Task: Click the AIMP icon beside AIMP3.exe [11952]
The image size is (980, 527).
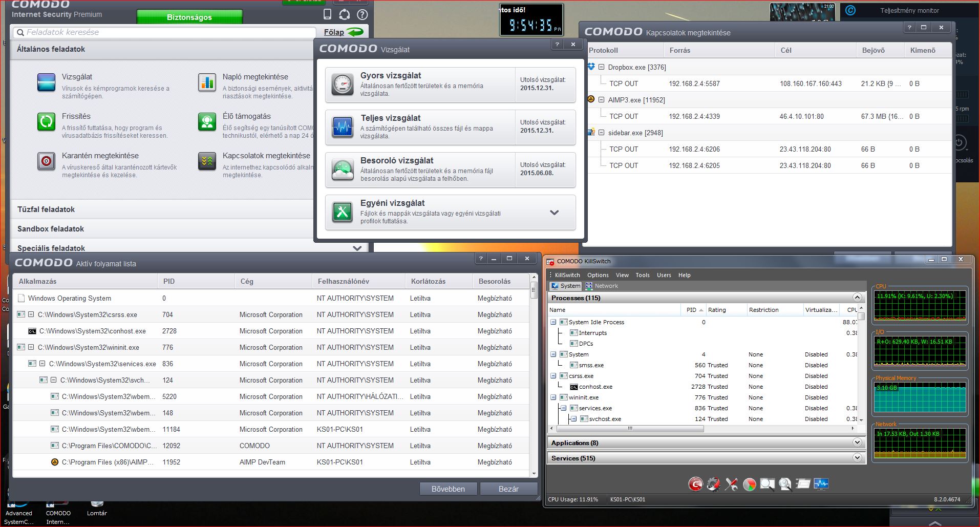Action: coord(591,99)
